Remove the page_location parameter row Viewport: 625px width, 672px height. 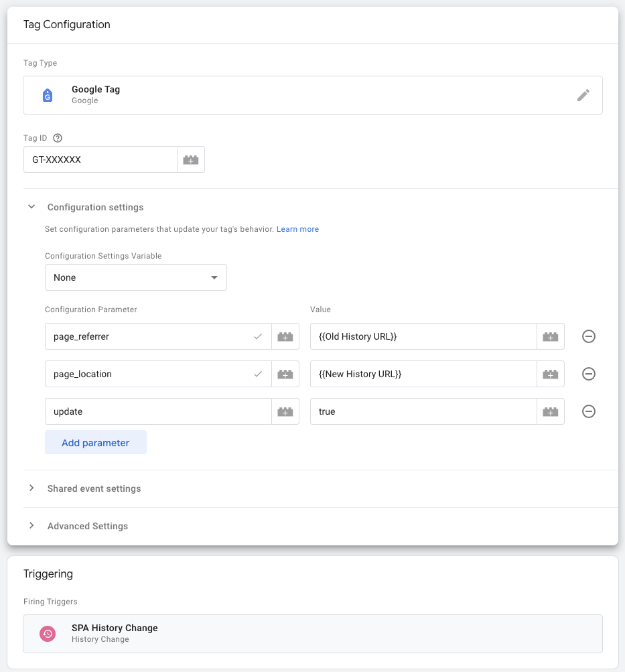point(589,375)
